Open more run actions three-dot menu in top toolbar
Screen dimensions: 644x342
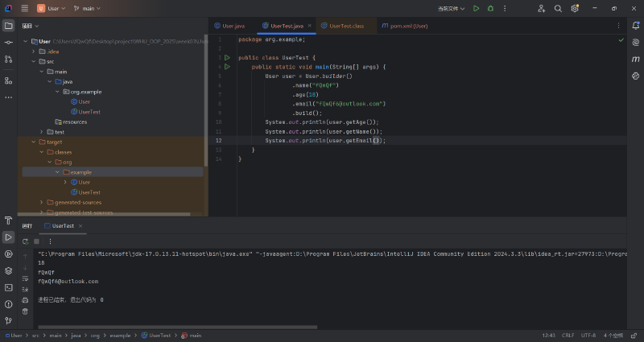pos(505,8)
